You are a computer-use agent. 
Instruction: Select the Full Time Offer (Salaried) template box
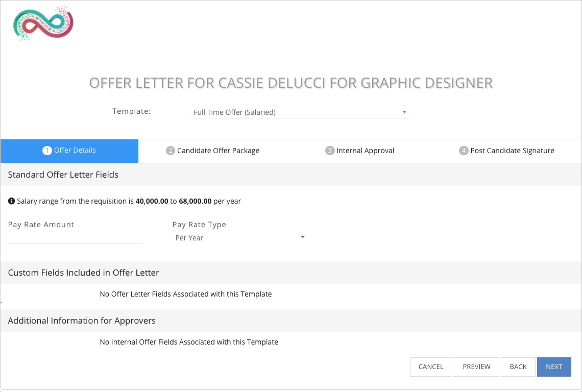tap(300, 112)
